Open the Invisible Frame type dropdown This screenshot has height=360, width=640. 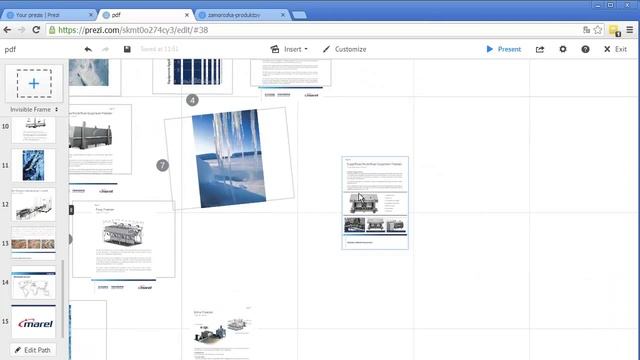coord(34,109)
